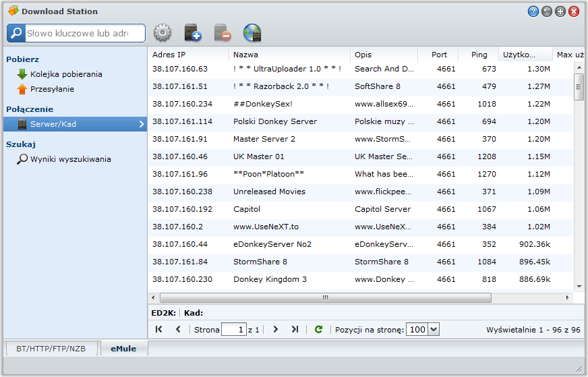Click description SoftShare 8
The width and height of the screenshot is (588, 377).
tap(378, 86)
